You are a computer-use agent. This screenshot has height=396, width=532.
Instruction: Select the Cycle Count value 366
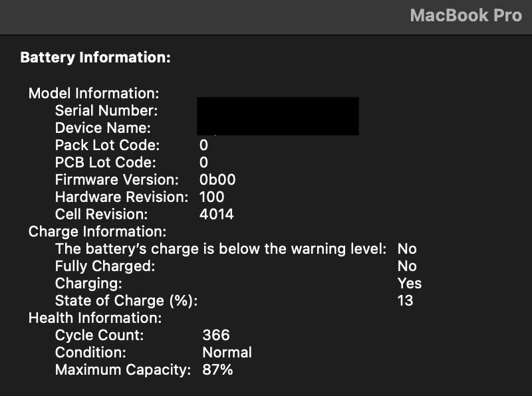pyautogui.click(x=216, y=335)
